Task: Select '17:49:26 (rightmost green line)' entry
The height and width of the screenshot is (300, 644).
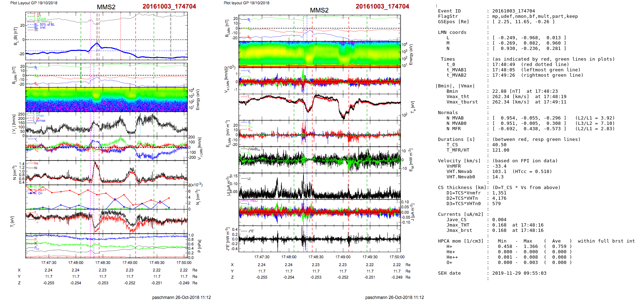Action: coord(538,75)
